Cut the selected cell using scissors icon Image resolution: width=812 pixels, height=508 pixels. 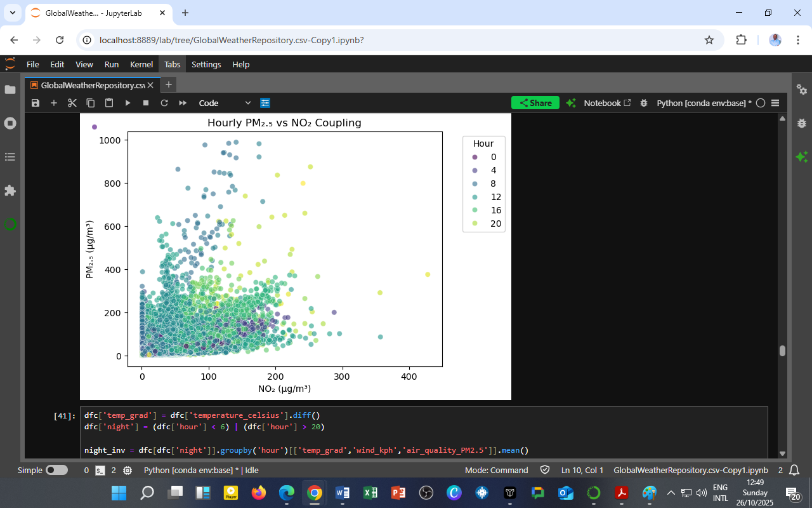(x=72, y=103)
